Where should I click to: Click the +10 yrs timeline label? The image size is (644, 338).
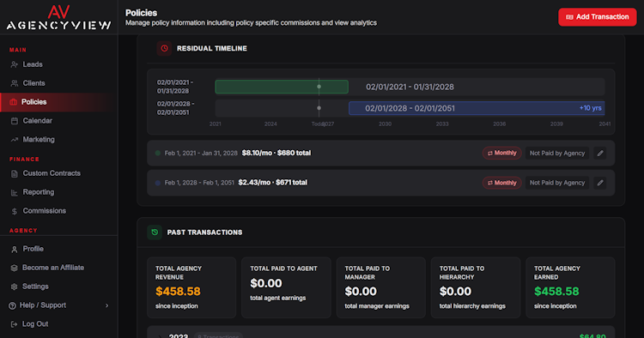(x=590, y=108)
